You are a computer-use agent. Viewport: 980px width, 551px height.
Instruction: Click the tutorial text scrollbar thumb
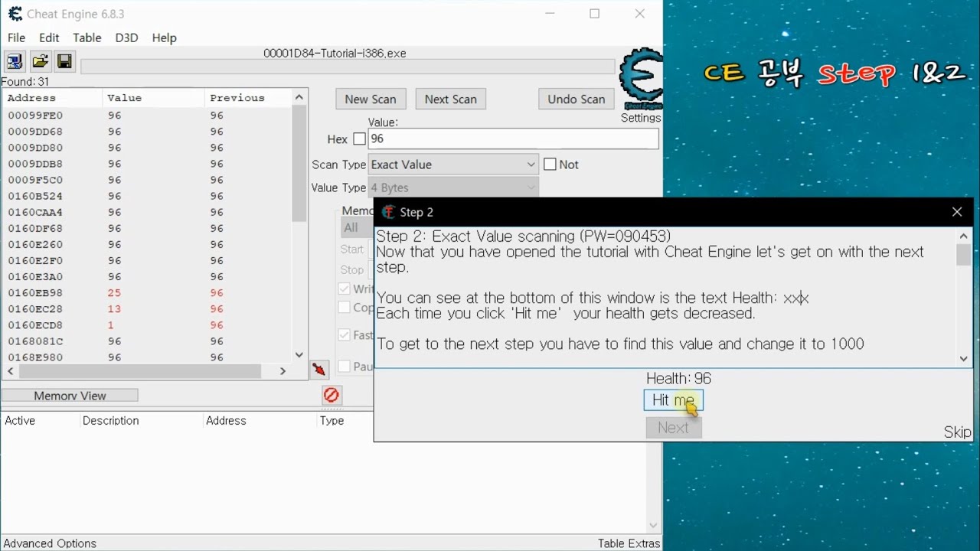pyautogui.click(x=964, y=255)
